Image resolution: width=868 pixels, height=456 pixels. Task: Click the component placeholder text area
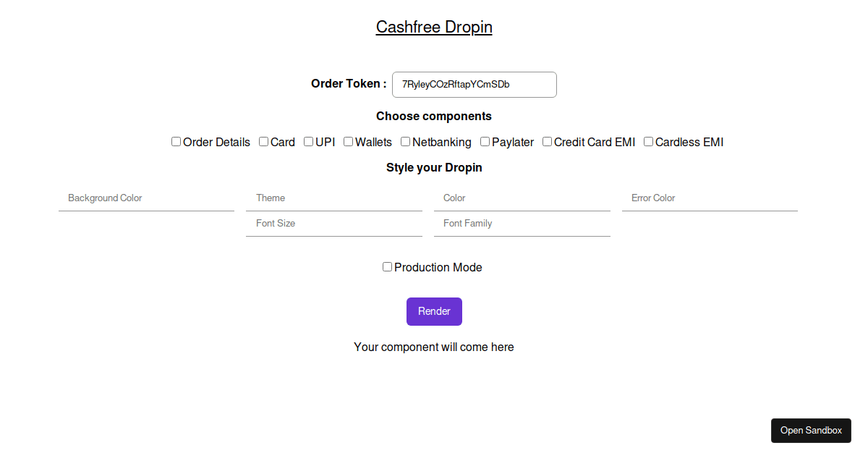click(x=434, y=347)
